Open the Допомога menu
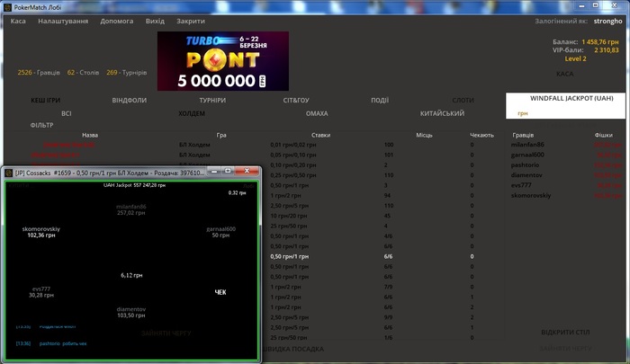The width and height of the screenshot is (630, 364). click(x=116, y=21)
